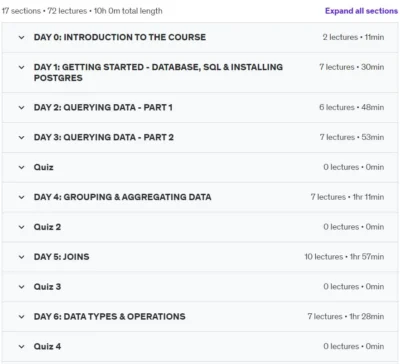The image size is (400, 364).
Task: Click chevron beside first Quiz section
Action: point(21,167)
